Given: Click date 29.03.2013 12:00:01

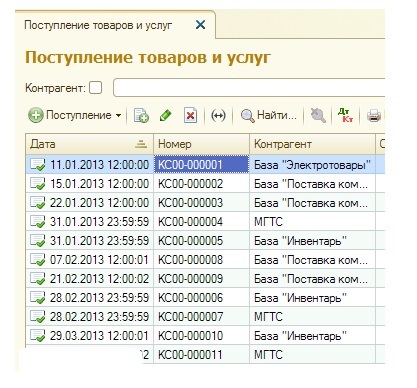Looking at the screenshot, I should [99, 336].
